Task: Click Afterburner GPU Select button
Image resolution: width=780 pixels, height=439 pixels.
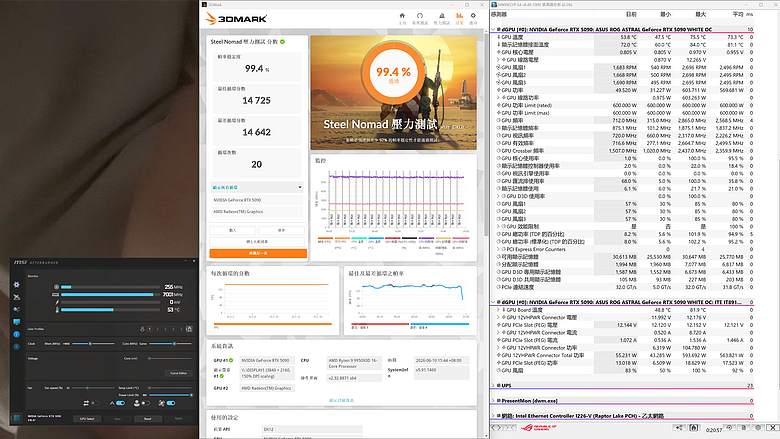Action: coord(87,419)
